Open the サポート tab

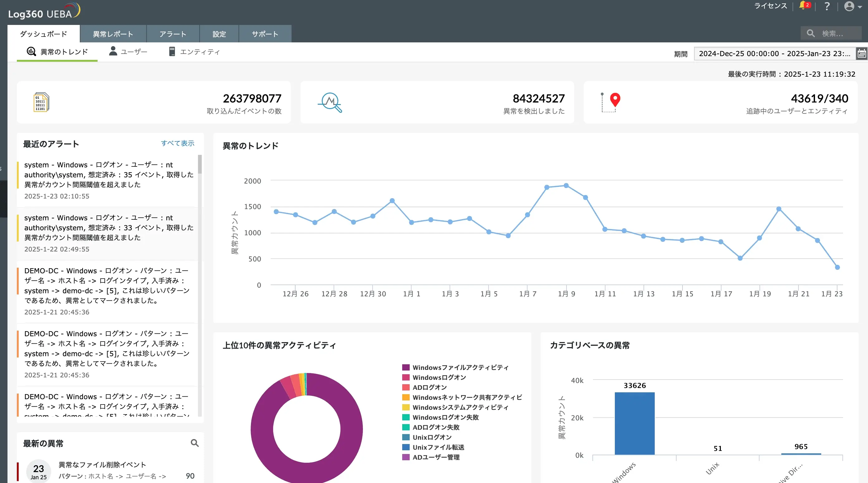[x=265, y=34]
